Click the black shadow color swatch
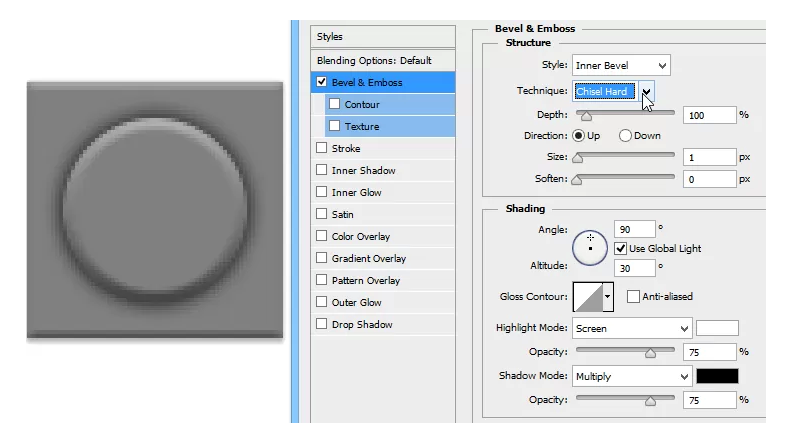The height and width of the screenshot is (447, 787). point(717,377)
